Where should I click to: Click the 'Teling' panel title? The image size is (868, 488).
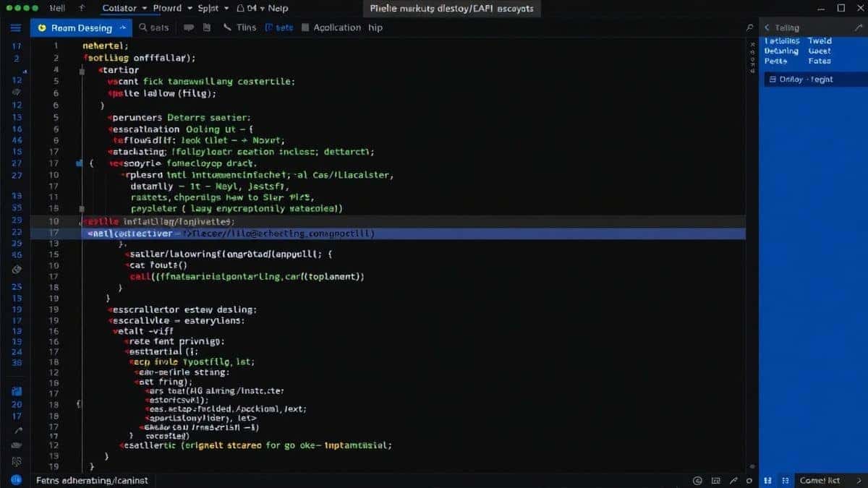click(x=787, y=27)
